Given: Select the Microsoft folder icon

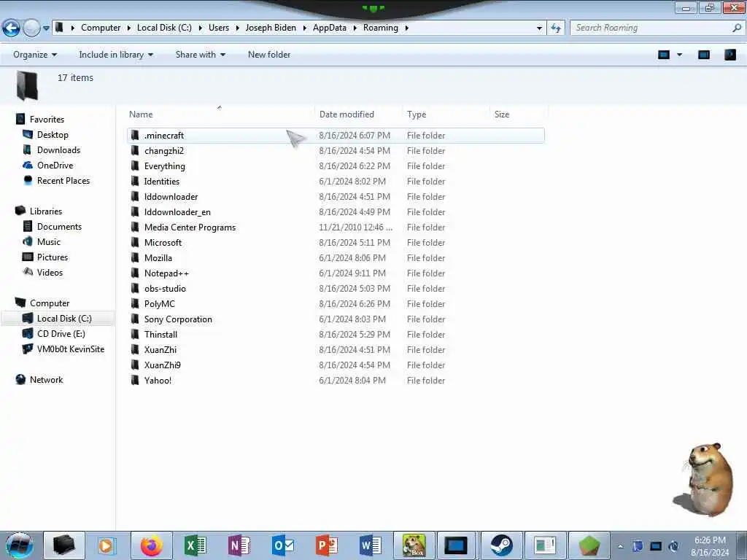Looking at the screenshot, I should pyautogui.click(x=135, y=242).
